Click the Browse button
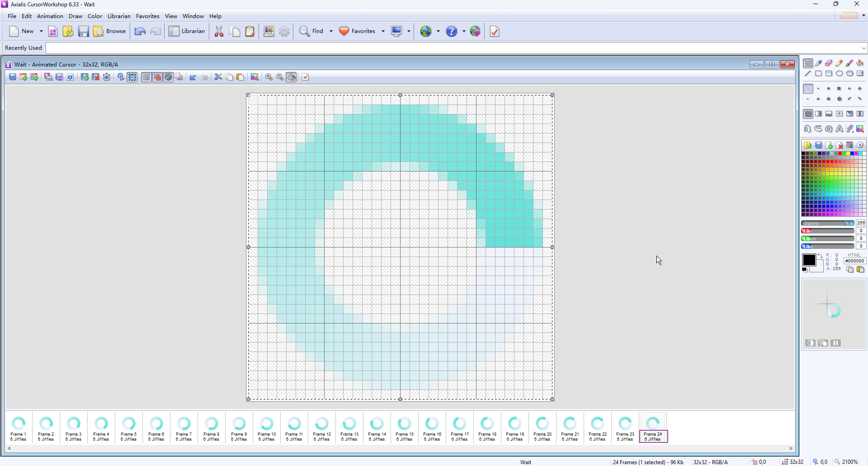Viewport: 868px width, 466px height. (110, 31)
